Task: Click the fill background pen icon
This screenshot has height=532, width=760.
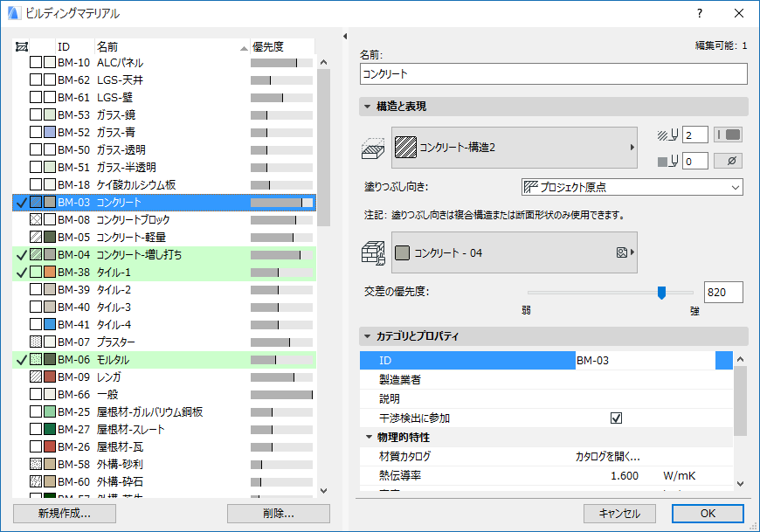Action: pos(668,161)
